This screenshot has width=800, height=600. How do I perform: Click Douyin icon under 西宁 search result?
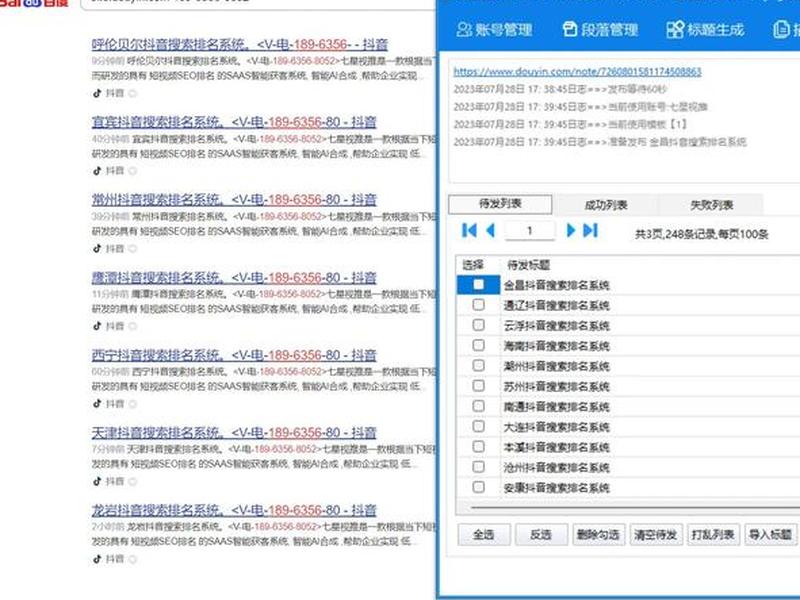pos(97,404)
